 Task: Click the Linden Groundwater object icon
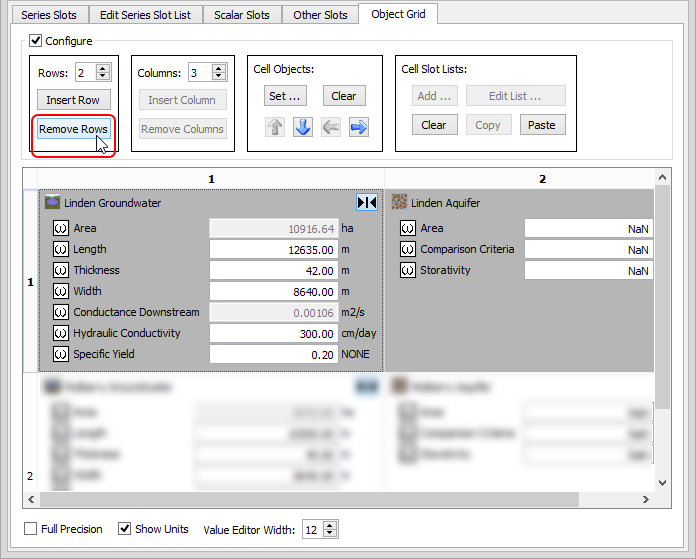pos(53,203)
